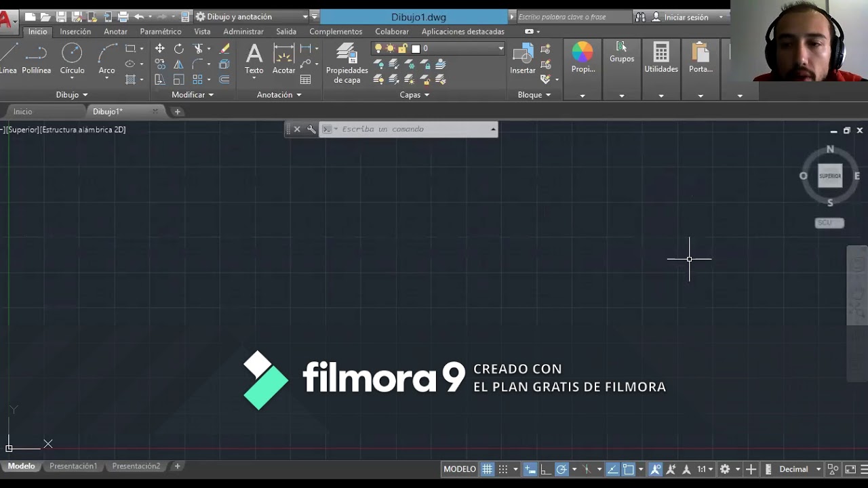The height and width of the screenshot is (488, 868).
Task: Select the Polilínea drawing tool
Action: tap(36, 60)
